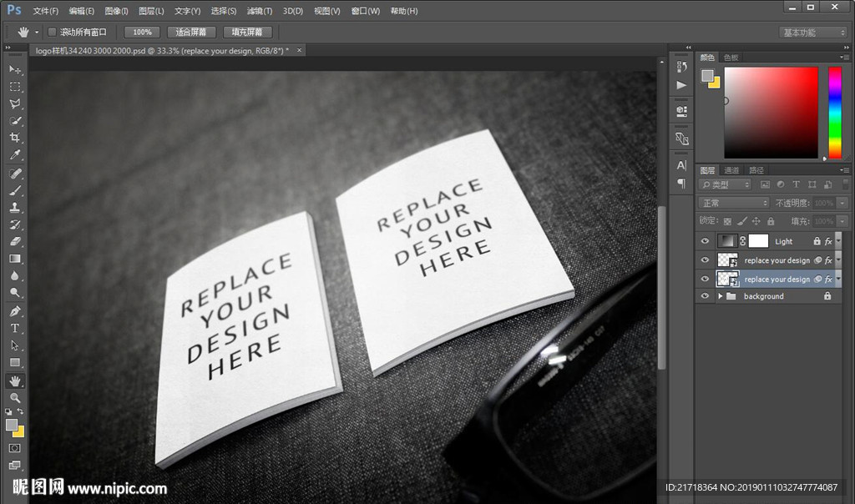Image resolution: width=855 pixels, height=504 pixels.
Task: Toggle visibility of the background group
Action: coord(705,296)
